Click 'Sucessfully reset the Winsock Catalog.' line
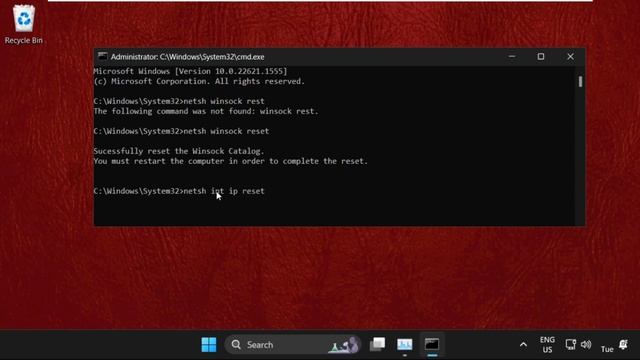 pos(179,151)
